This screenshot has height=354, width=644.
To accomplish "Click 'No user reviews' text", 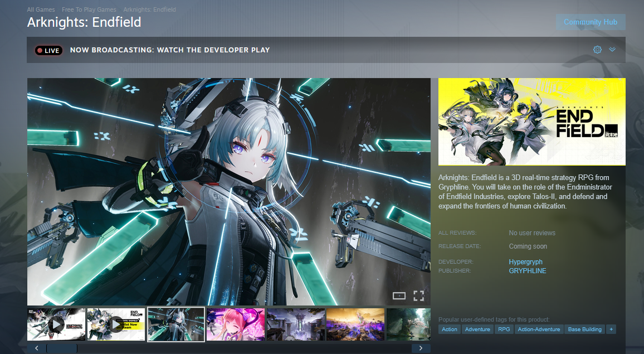I will tap(532, 232).
